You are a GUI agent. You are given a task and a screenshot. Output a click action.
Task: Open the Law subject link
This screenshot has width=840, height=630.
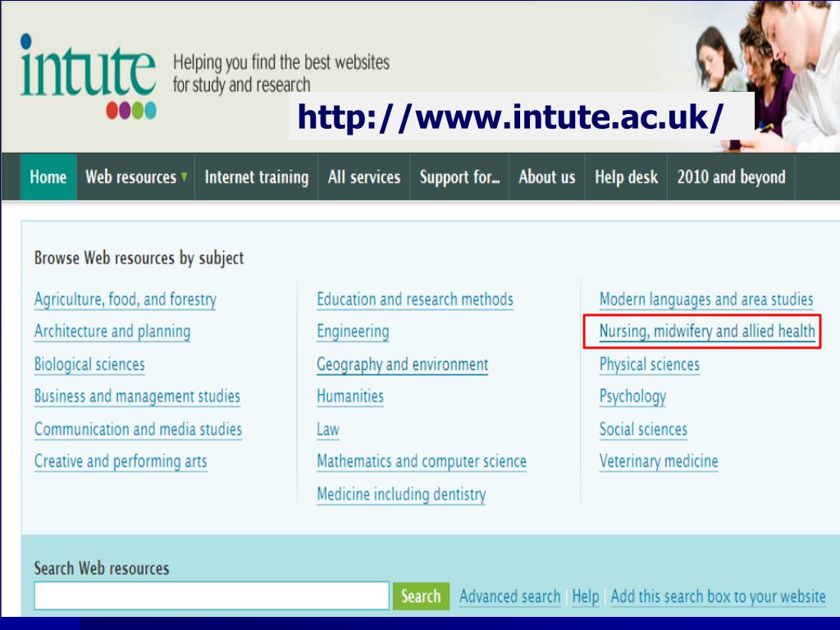click(328, 429)
